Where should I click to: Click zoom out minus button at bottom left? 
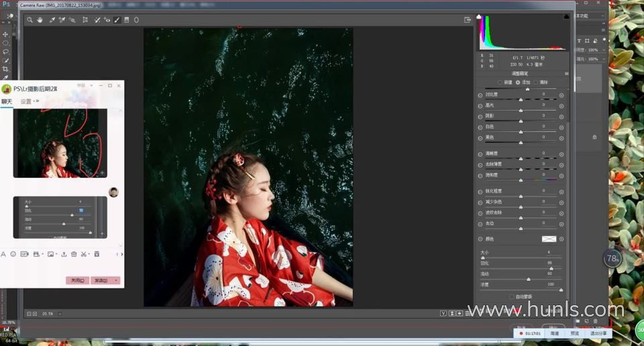[29, 314]
